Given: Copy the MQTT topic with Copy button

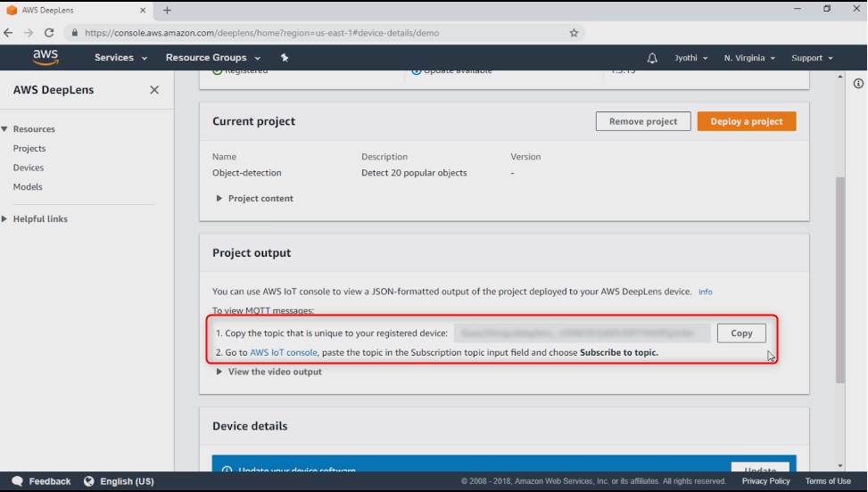Looking at the screenshot, I should click(741, 333).
